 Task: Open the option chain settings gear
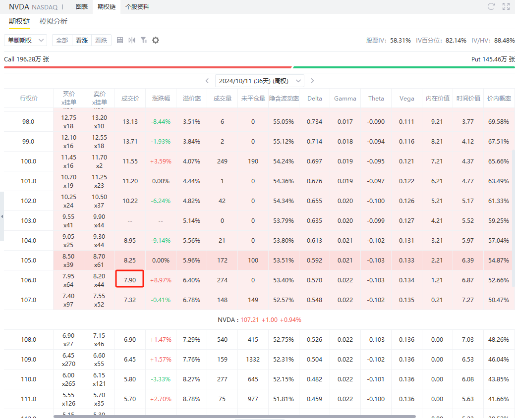156,40
